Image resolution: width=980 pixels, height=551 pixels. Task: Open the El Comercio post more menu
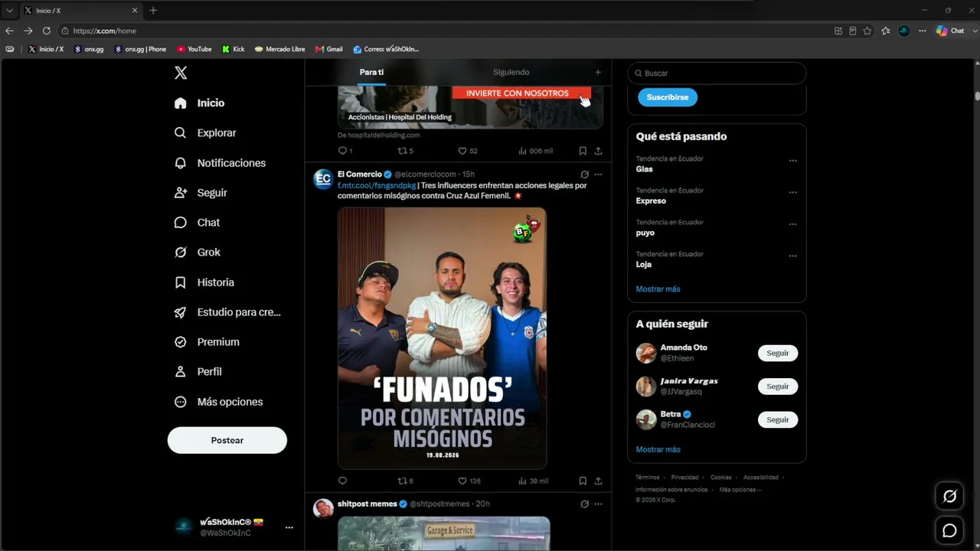coord(599,174)
